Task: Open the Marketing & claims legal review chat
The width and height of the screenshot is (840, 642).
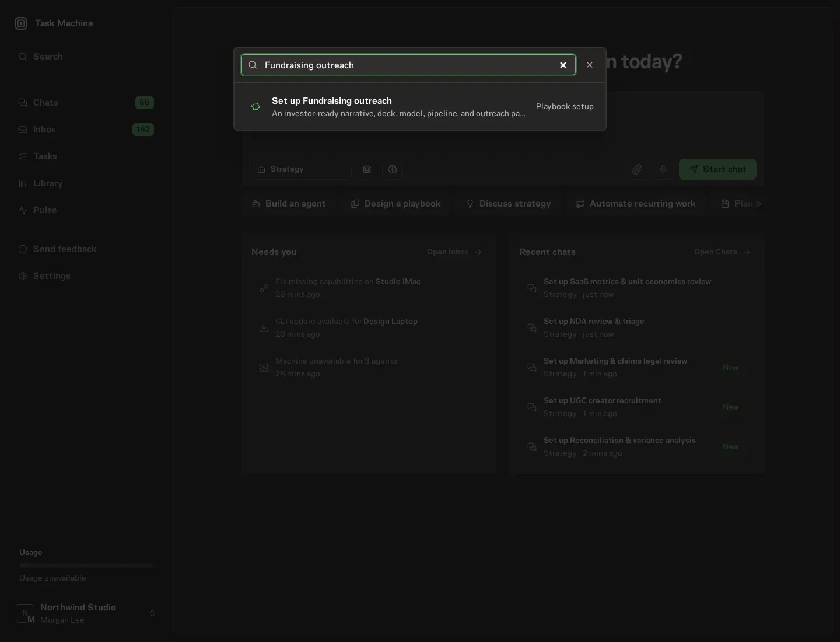Action: (637, 367)
